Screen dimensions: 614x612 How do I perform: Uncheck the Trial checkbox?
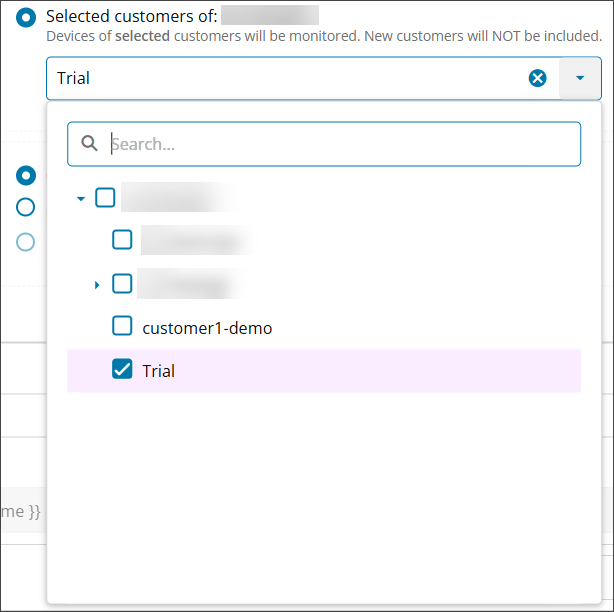click(122, 370)
